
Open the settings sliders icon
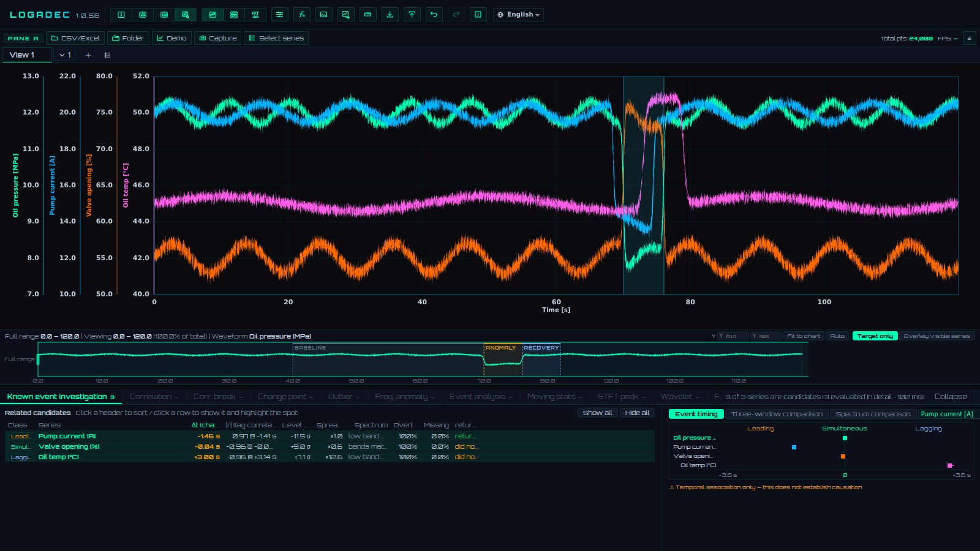pos(280,15)
